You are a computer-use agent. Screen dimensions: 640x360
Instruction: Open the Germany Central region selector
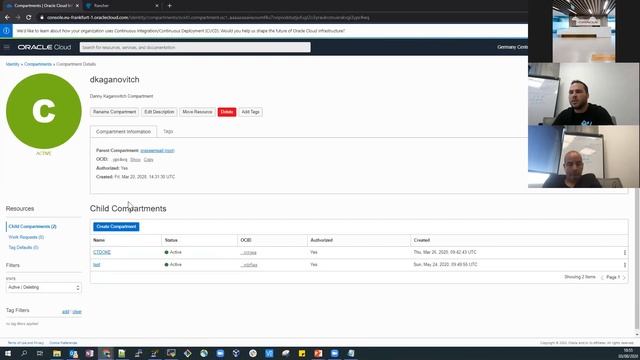(512, 47)
